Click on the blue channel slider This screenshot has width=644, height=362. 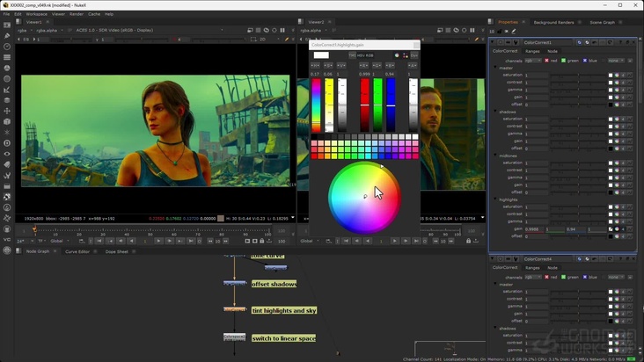pyautogui.click(x=391, y=105)
